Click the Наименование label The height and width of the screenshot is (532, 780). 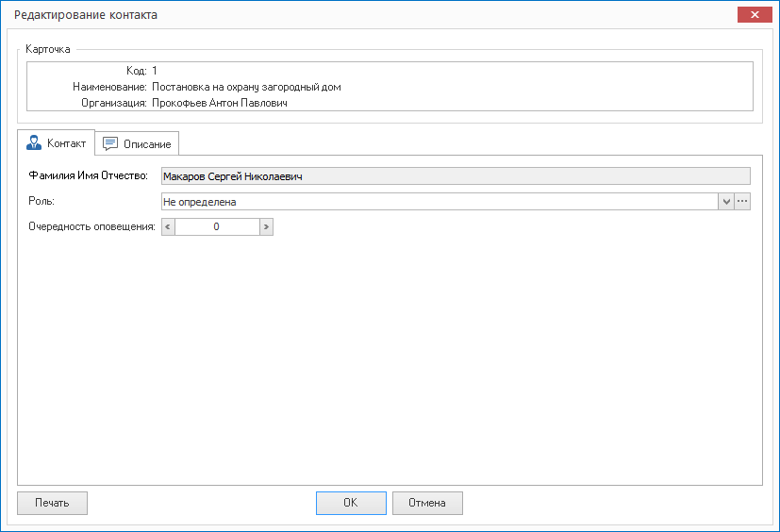coord(109,87)
